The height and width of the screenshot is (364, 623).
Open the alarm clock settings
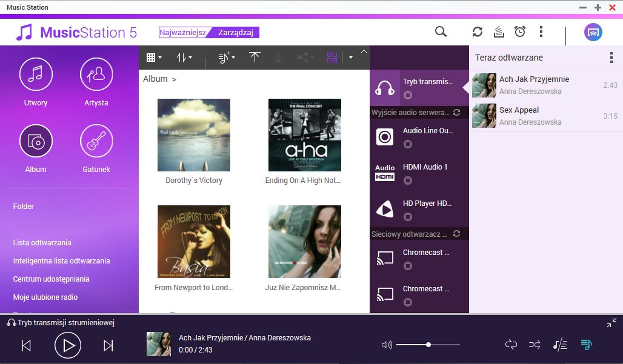pyautogui.click(x=520, y=31)
